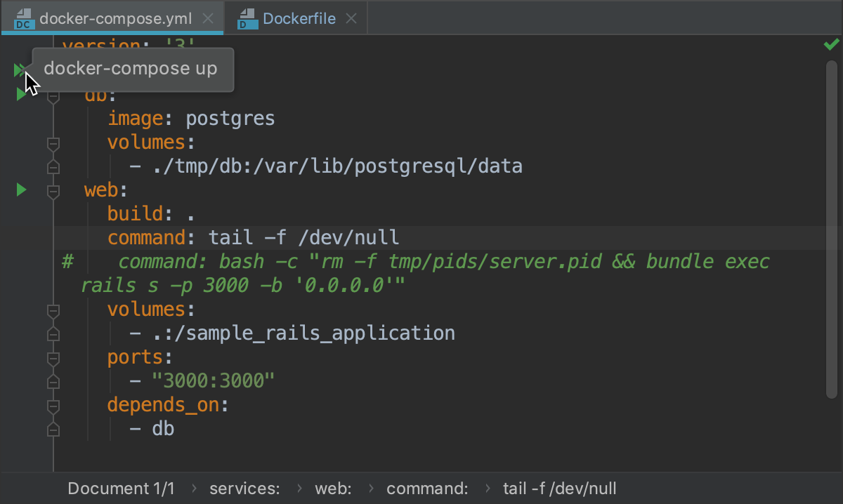Collapse the db volumes block using its fold marker
The image size is (843, 504).
coord(53,144)
